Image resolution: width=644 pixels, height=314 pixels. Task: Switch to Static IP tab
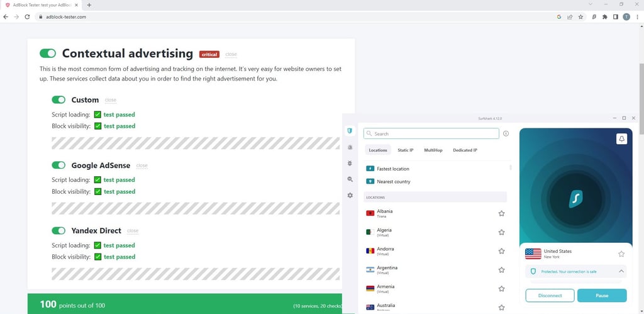click(x=406, y=150)
